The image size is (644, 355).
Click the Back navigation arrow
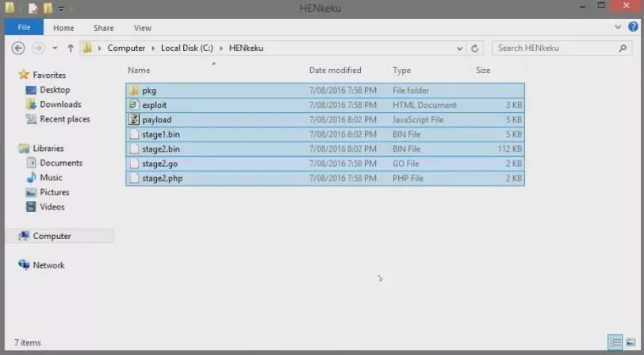(x=18, y=48)
